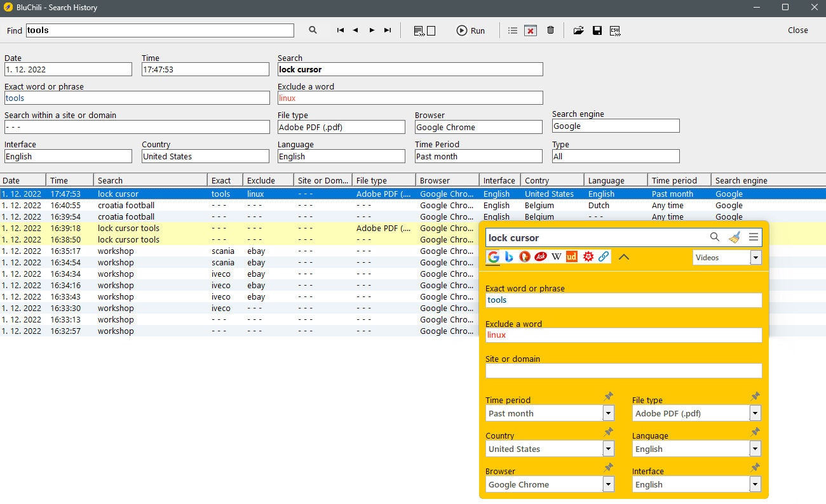The width and height of the screenshot is (826, 504).
Task: Sort by the Search column header
Action: [151, 180]
